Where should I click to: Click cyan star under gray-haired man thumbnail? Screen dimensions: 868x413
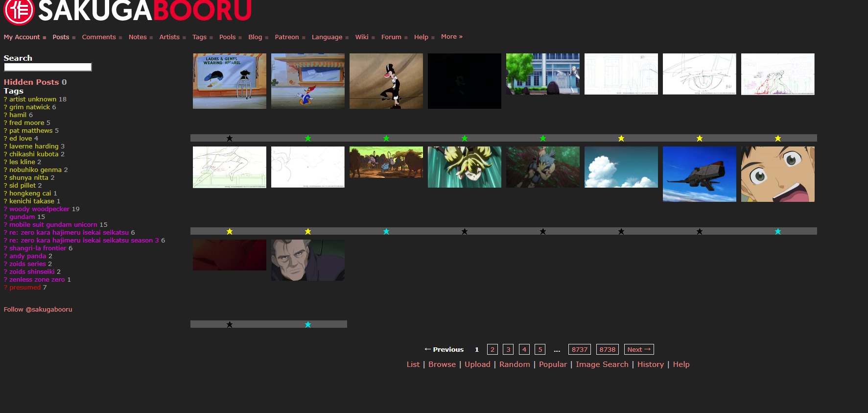click(308, 325)
